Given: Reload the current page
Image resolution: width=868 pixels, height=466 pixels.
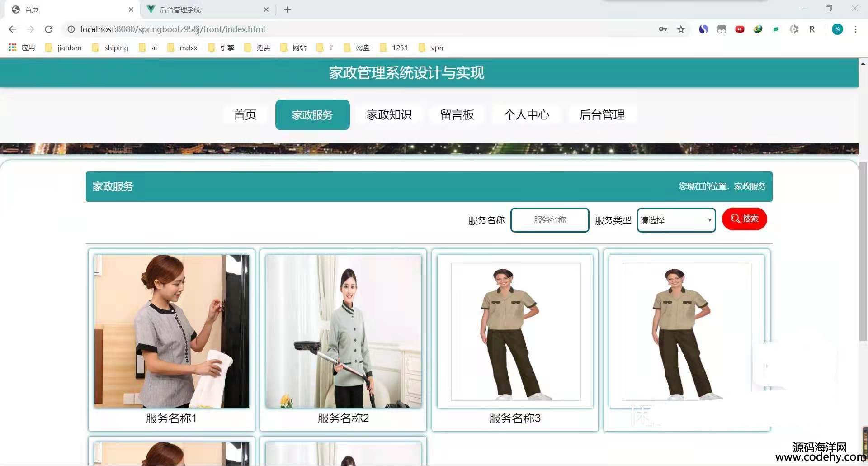Looking at the screenshot, I should coord(49,29).
